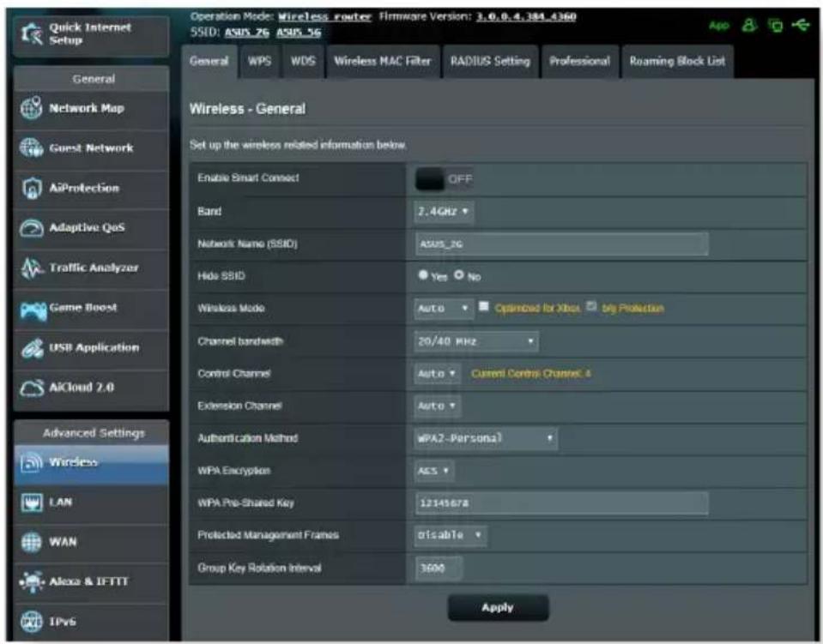Screen dimensions: 823x644
Task: Select No for Hide SSID
Action: 459,274
